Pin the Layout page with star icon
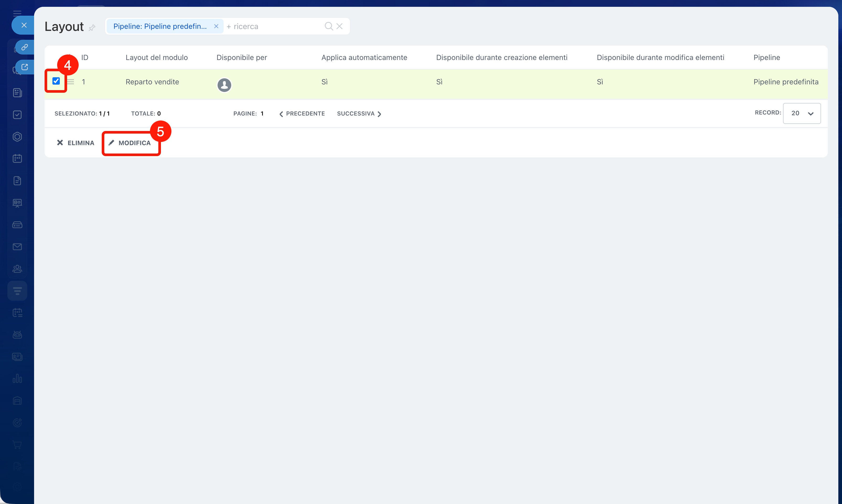The width and height of the screenshot is (842, 504). click(92, 28)
